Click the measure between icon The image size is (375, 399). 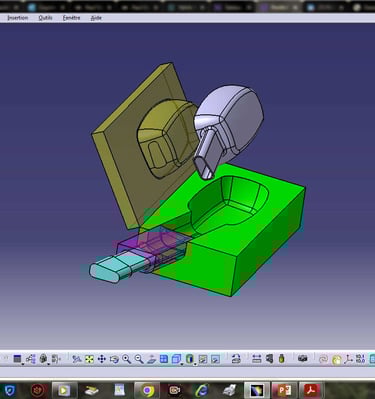pyautogui.click(x=257, y=359)
